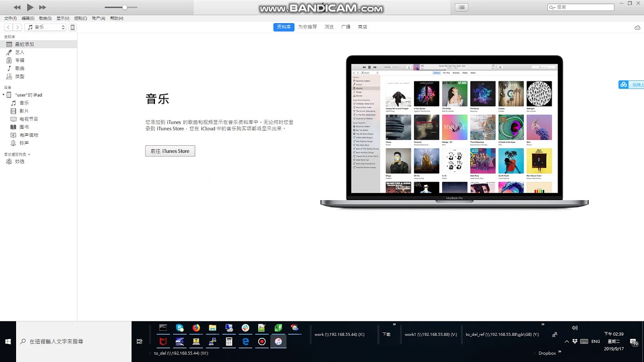The image size is (644, 362).
Task: Switch to the 浏览 tab
Action: 329,27
